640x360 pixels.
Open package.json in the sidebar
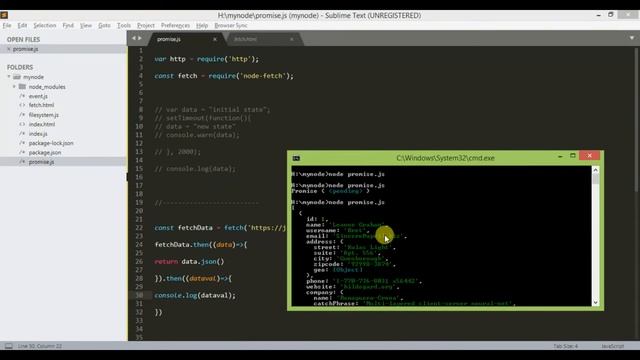pos(45,153)
